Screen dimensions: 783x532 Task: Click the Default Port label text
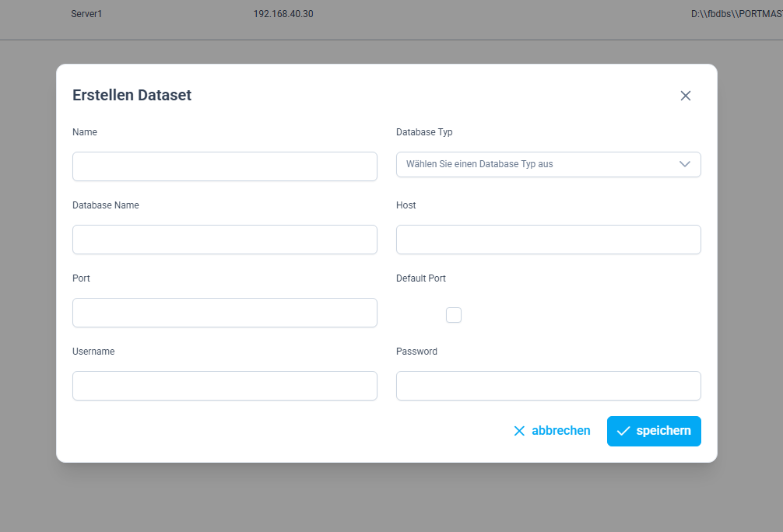[420, 278]
